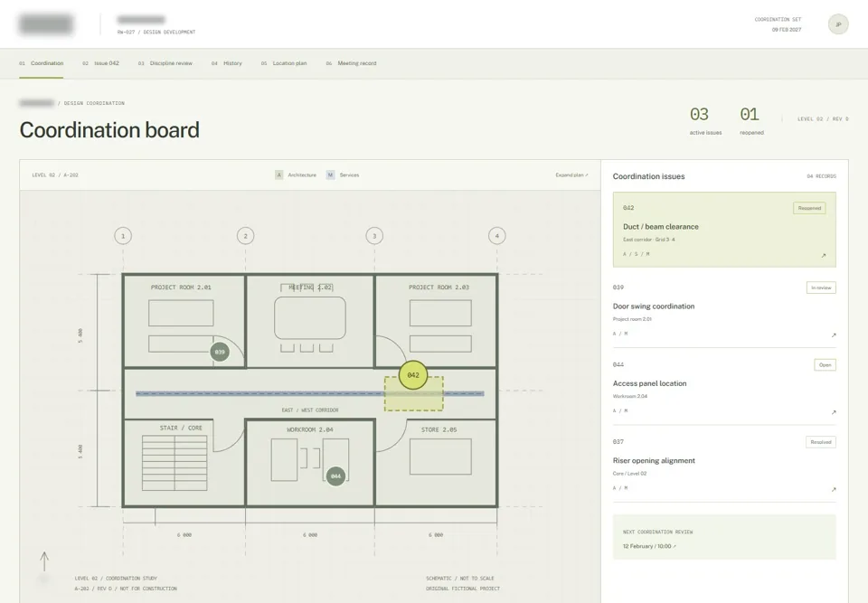Viewport: 868px width, 603px height.
Task: Click the blurred logo in the header
Action: (x=46, y=24)
